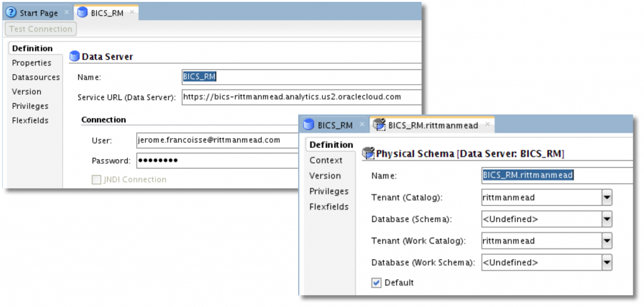This screenshot has width=644, height=307.
Task: Open Physical Schema Privileges section
Action: tap(329, 191)
